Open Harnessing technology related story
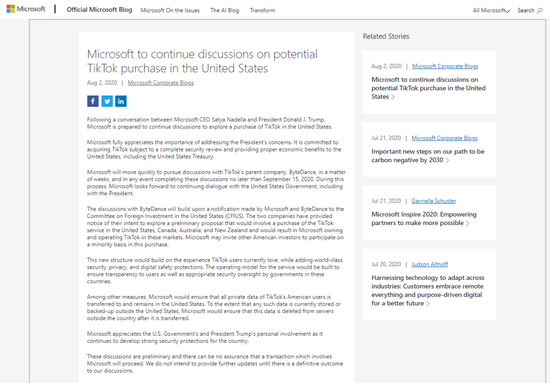Viewport: 550px width, 383px height. click(x=428, y=290)
